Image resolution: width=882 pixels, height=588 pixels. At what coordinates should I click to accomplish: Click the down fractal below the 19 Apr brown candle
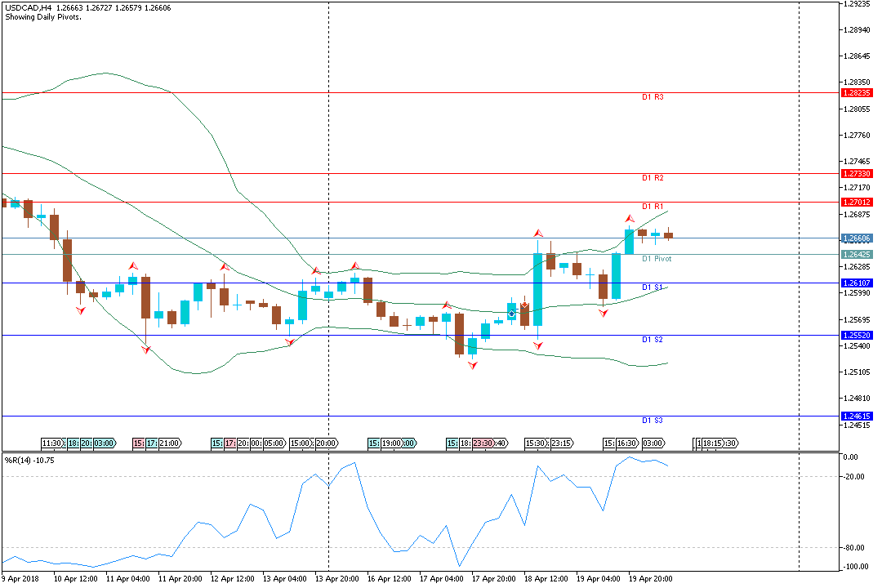pos(603,312)
